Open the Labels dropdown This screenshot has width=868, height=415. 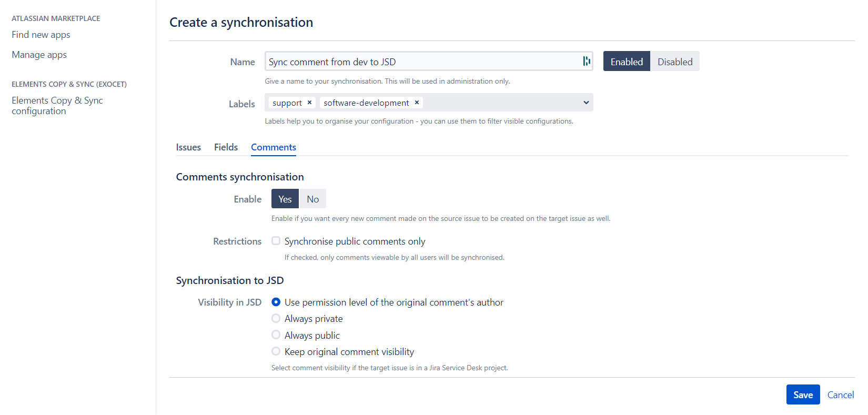click(586, 102)
